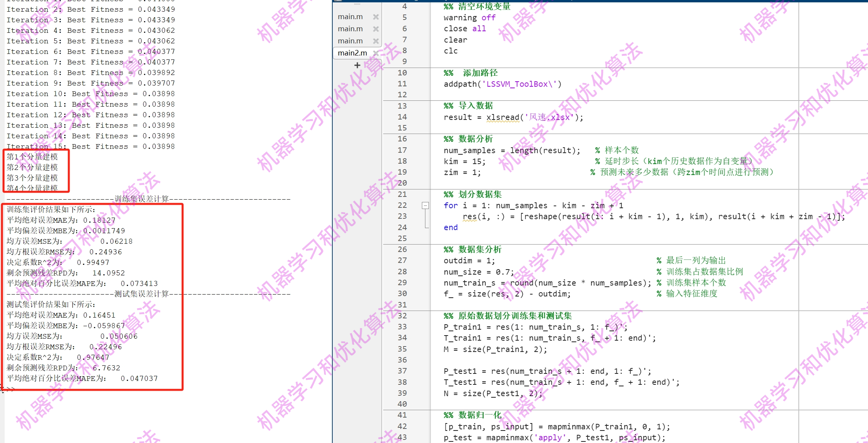
Task: Select the main2.m tab
Action: pos(352,53)
